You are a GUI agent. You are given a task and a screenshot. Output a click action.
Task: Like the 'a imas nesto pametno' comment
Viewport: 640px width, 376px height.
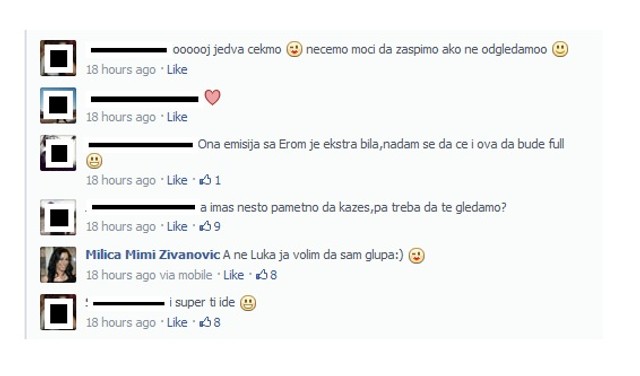click(x=177, y=226)
